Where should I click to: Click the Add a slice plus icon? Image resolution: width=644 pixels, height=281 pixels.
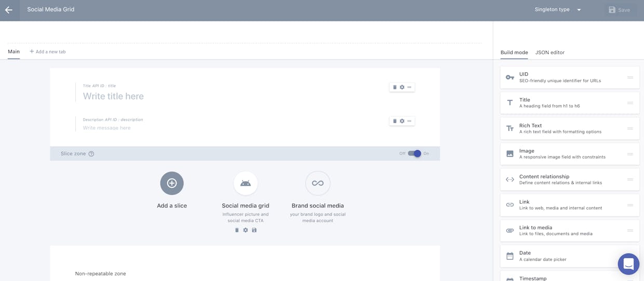point(172,183)
